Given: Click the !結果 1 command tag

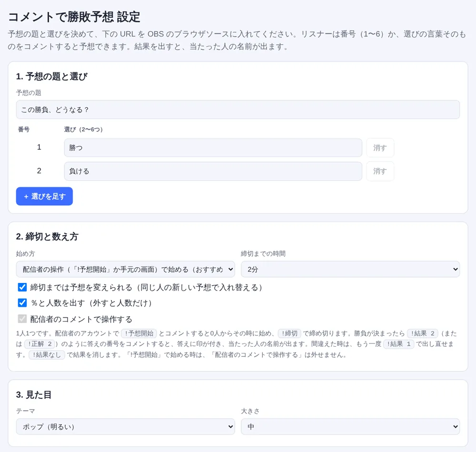Looking at the screenshot, I should [399, 344].
